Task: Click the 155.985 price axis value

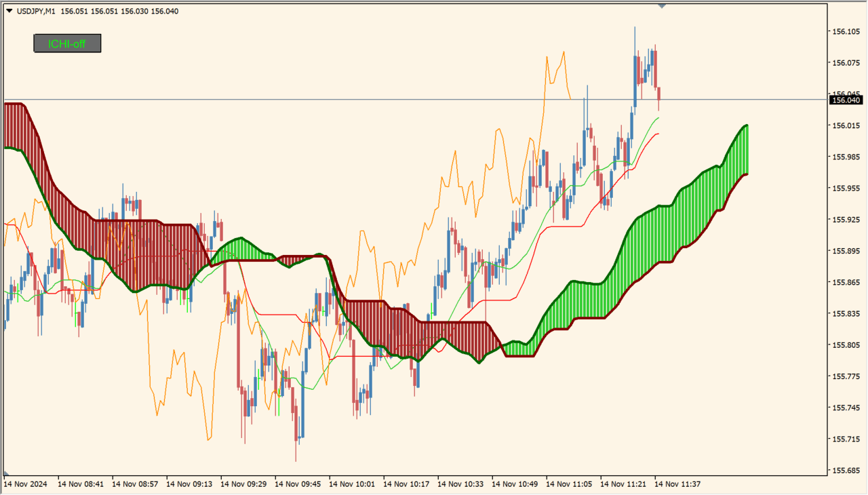Action: click(845, 157)
